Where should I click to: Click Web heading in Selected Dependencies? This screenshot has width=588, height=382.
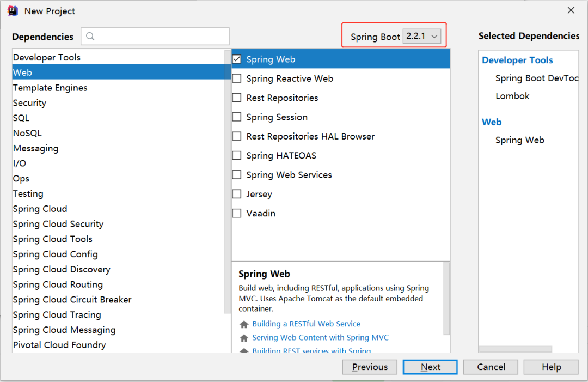[492, 122]
